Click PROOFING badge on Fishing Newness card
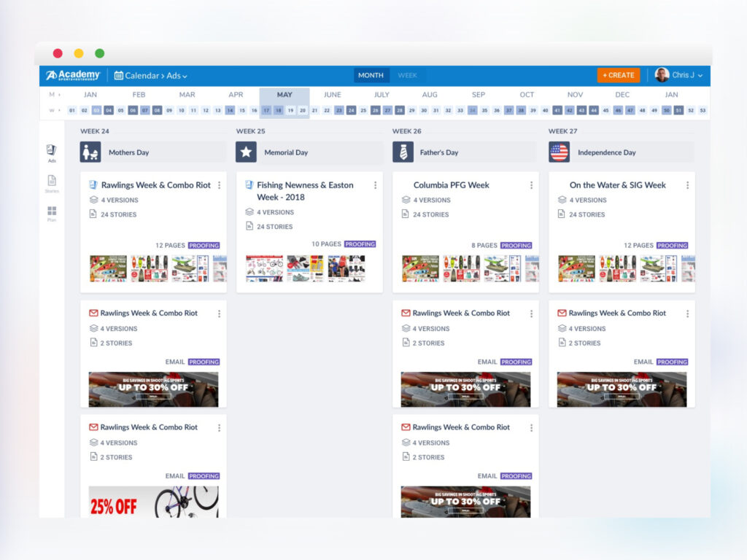The height and width of the screenshot is (560, 747). 360,244
